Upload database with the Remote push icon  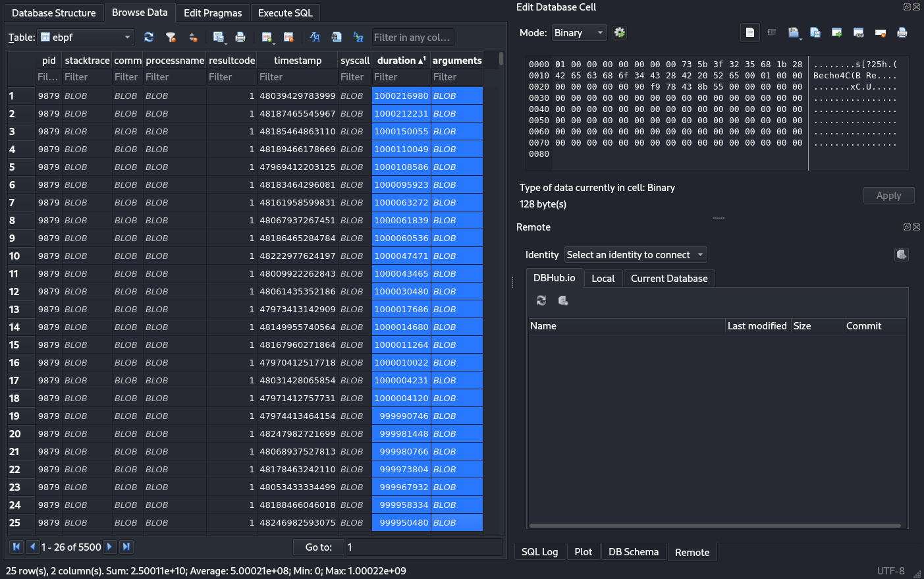tap(902, 254)
